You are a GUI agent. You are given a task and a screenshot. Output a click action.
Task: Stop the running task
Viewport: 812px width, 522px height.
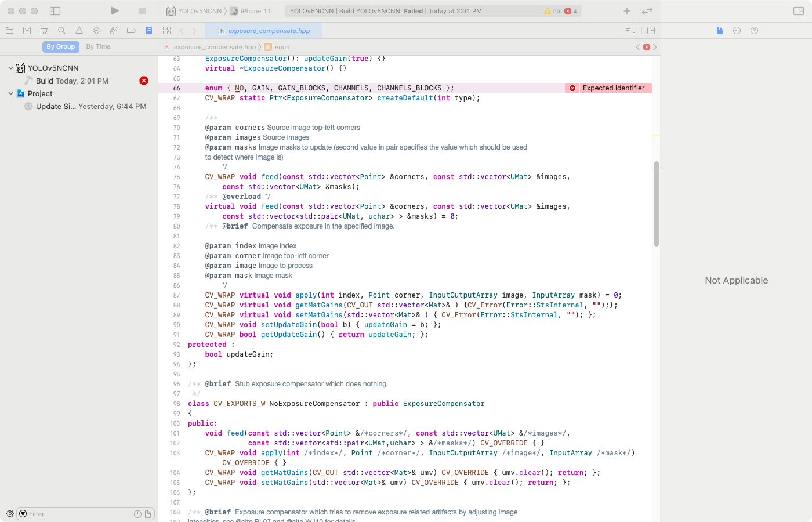point(142,11)
